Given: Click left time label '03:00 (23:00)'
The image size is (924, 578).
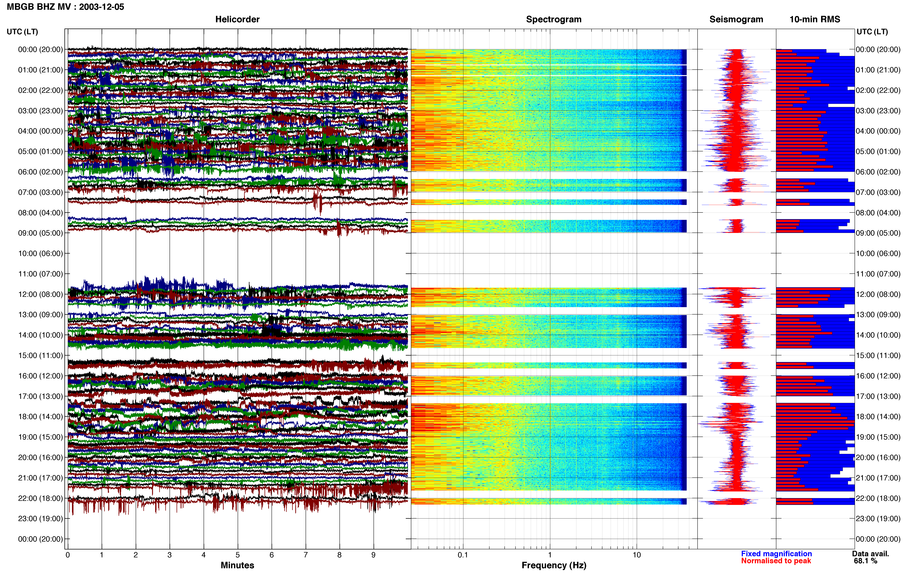Looking at the screenshot, I should coord(40,110).
